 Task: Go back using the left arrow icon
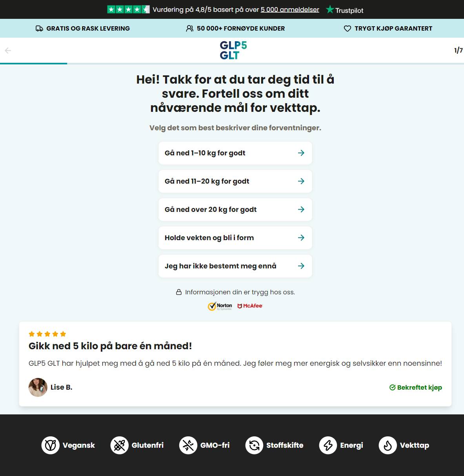[x=8, y=51]
